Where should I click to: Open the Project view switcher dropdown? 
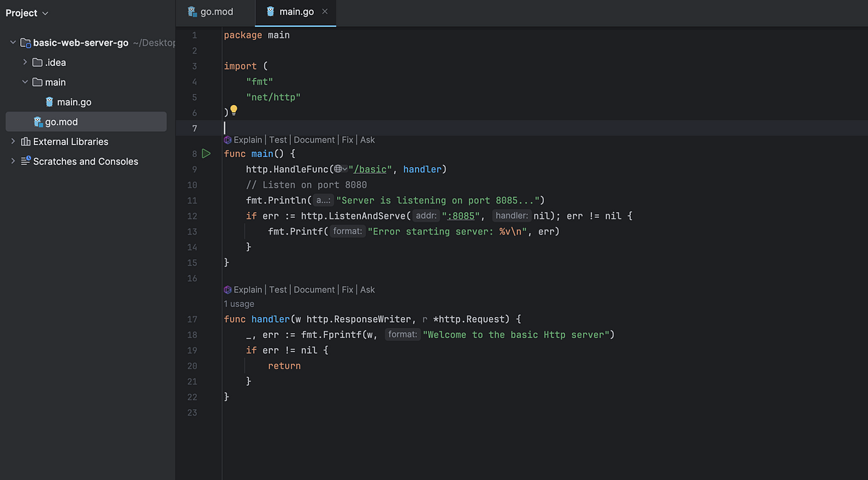point(27,12)
